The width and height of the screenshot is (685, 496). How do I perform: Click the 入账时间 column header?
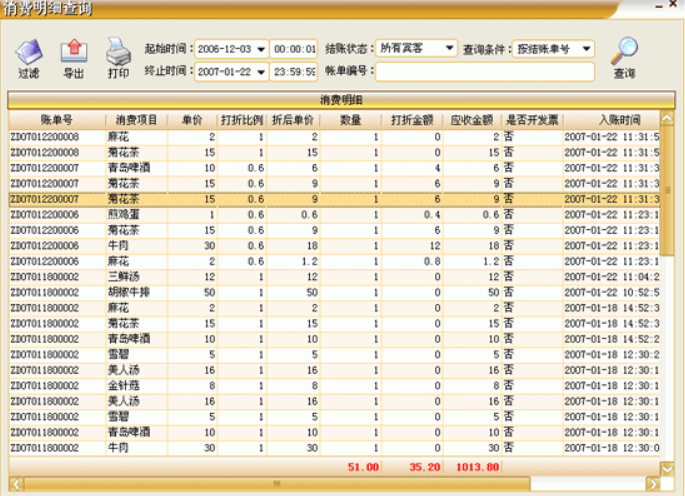coord(610,120)
